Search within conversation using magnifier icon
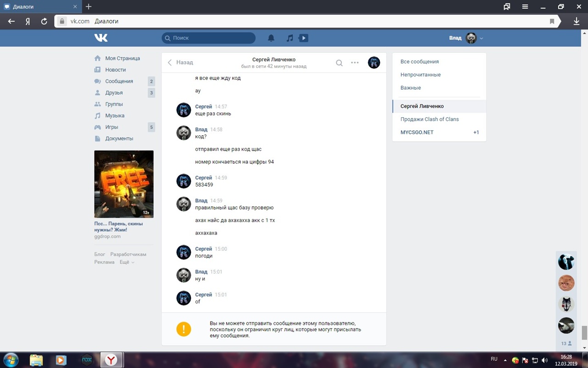588x368 pixels. tap(339, 63)
